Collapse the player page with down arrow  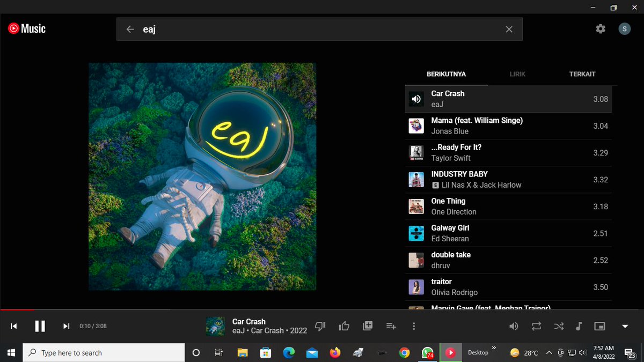625,326
